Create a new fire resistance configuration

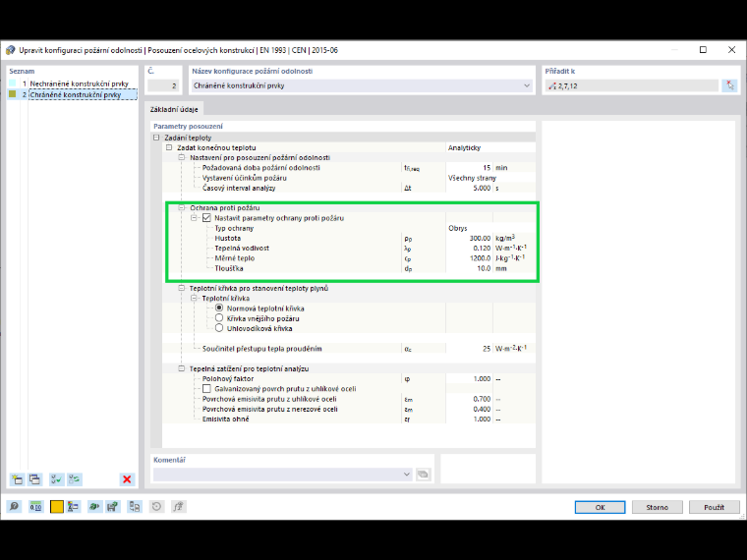pyautogui.click(x=17, y=479)
